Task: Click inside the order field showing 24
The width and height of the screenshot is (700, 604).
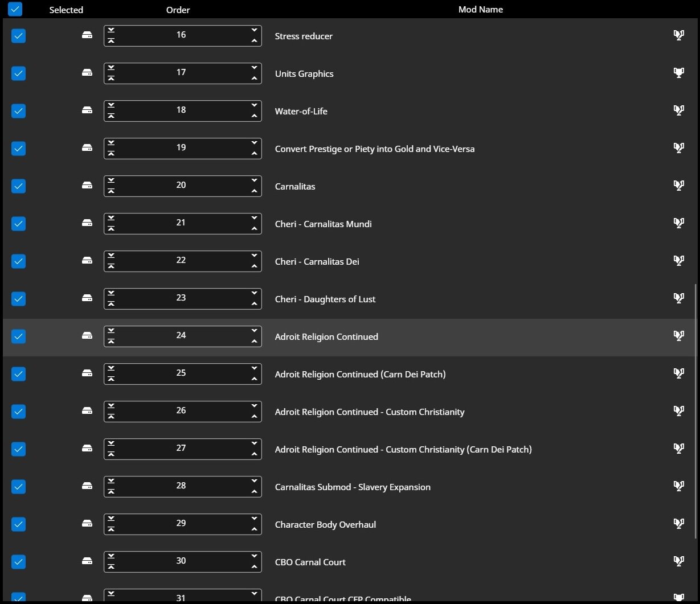Action: click(x=181, y=335)
